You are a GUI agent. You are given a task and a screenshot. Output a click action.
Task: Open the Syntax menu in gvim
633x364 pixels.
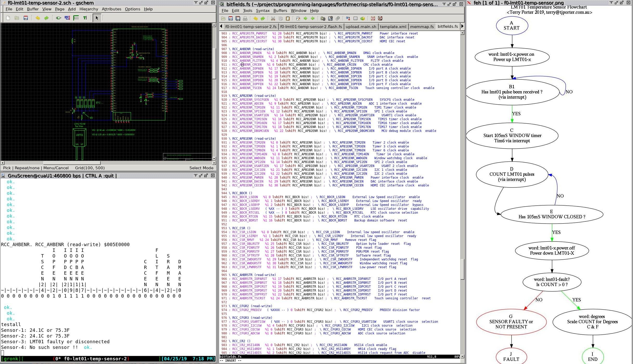(263, 11)
